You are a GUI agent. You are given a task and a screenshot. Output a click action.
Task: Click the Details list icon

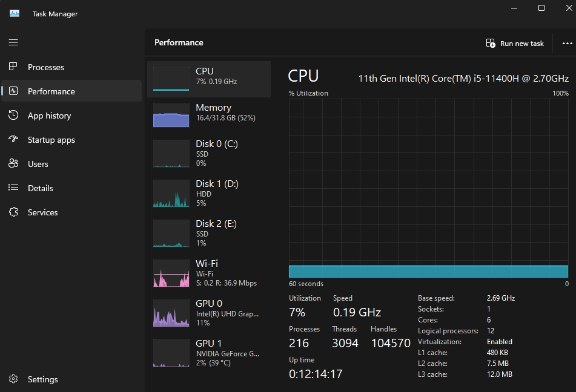(x=13, y=188)
